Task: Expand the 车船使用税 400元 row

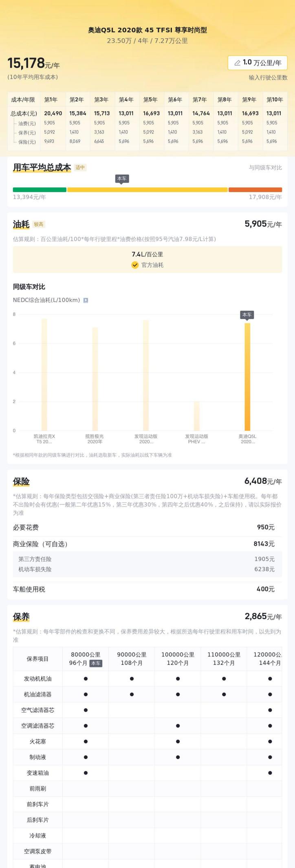Action: (147, 589)
